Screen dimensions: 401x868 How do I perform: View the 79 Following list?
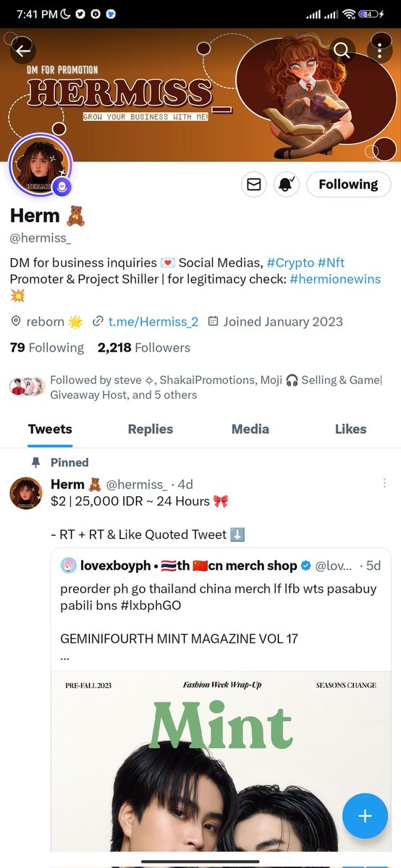click(x=47, y=347)
